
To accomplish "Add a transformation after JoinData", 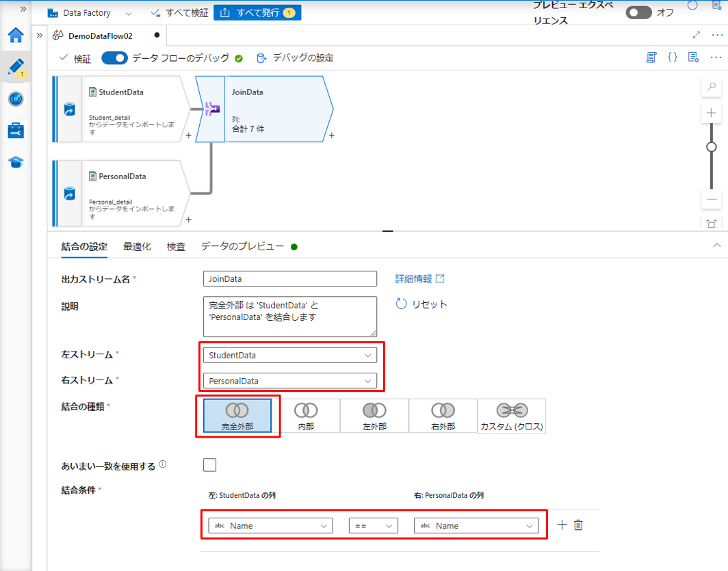I will (331, 135).
